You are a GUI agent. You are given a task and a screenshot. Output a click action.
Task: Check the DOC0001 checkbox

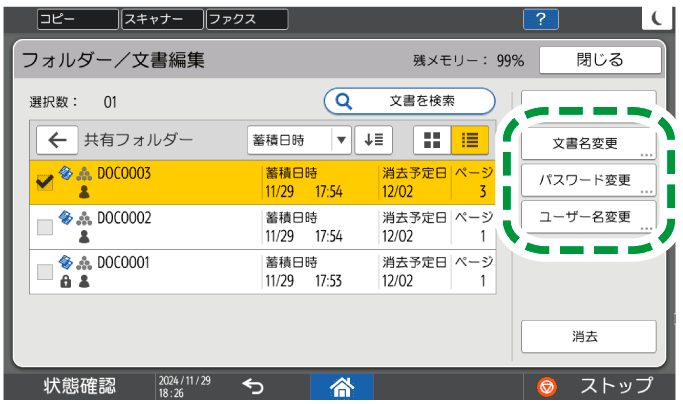(45, 272)
